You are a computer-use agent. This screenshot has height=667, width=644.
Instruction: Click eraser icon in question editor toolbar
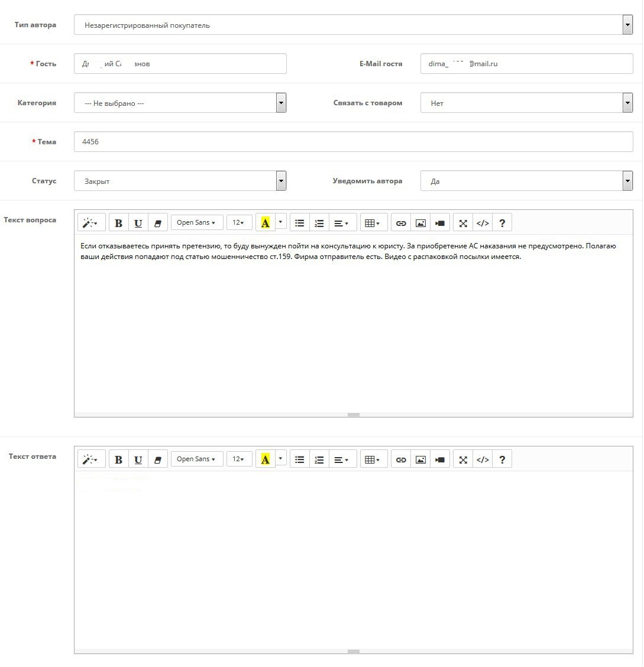click(157, 223)
